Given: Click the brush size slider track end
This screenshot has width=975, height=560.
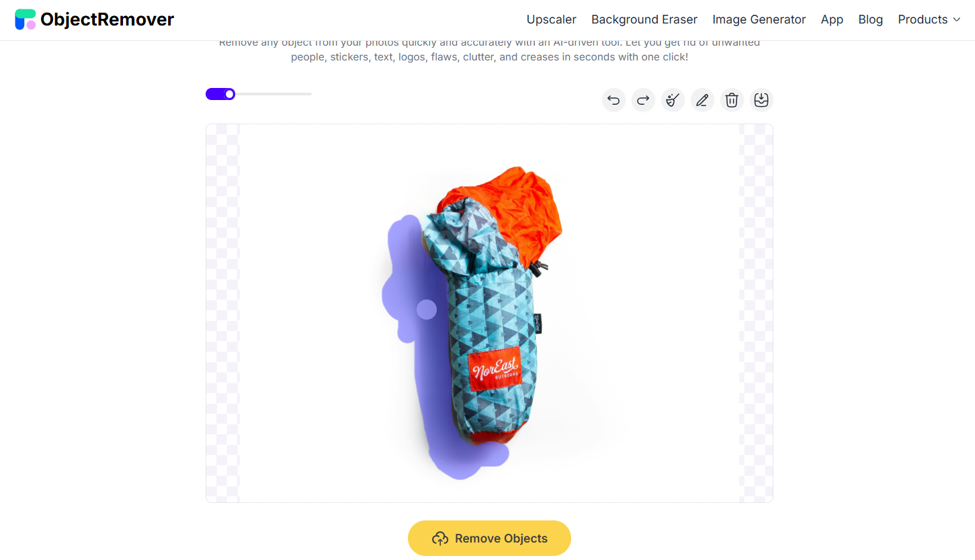Looking at the screenshot, I should pos(310,94).
